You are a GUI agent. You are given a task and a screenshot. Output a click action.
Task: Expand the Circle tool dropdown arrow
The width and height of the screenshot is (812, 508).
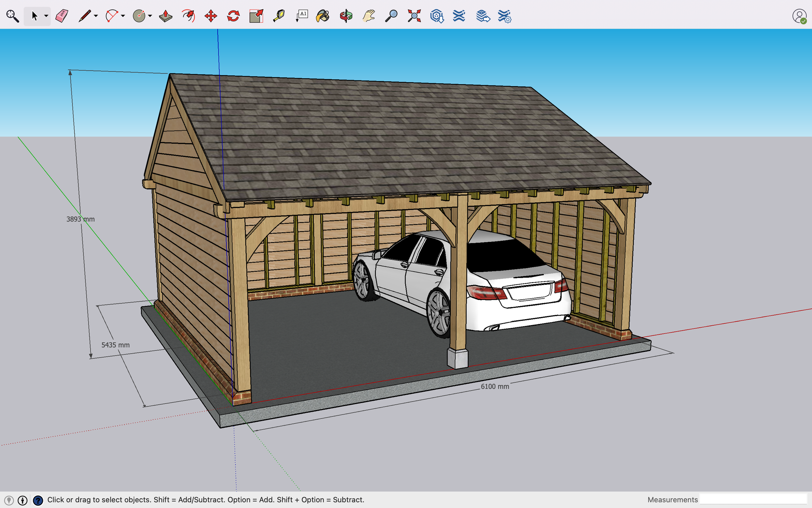tap(150, 16)
